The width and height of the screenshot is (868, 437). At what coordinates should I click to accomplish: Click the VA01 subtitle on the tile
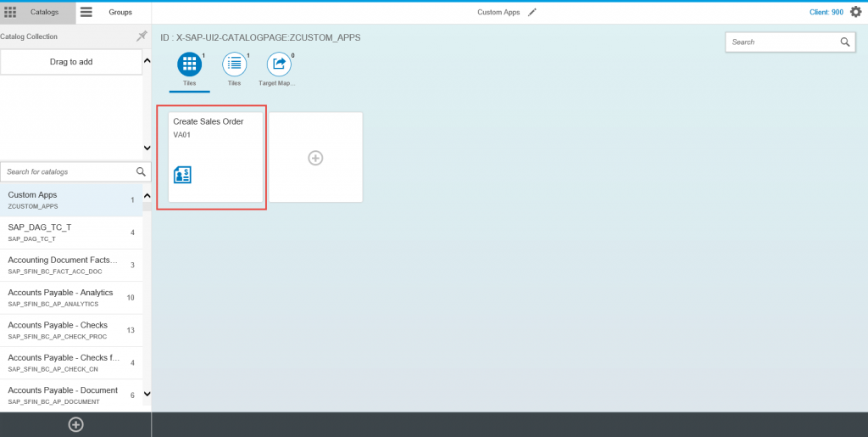coord(181,135)
